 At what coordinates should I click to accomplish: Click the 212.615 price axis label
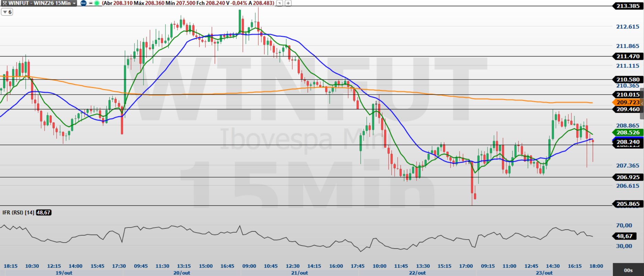tap(627, 26)
